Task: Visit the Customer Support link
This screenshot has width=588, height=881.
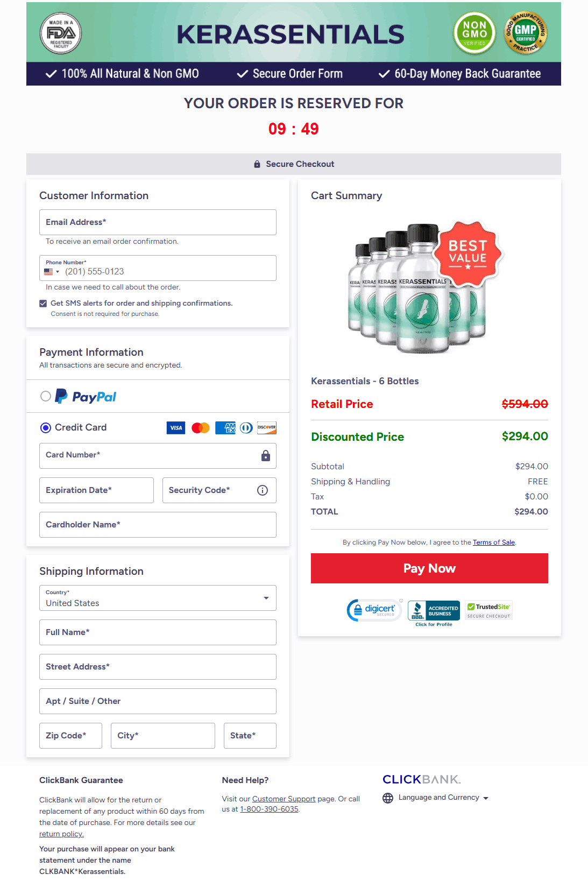Action: tap(284, 799)
